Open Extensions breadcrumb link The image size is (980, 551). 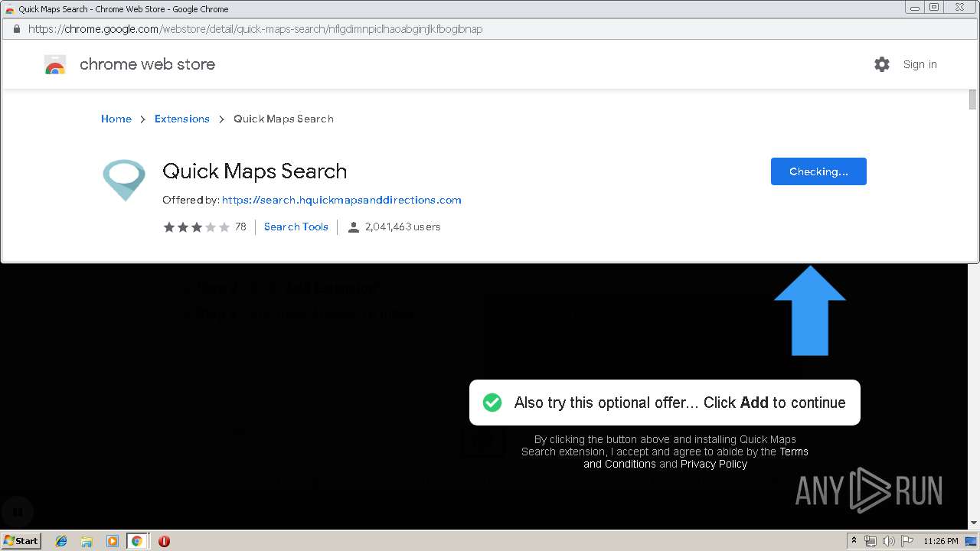pyautogui.click(x=182, y=119)
